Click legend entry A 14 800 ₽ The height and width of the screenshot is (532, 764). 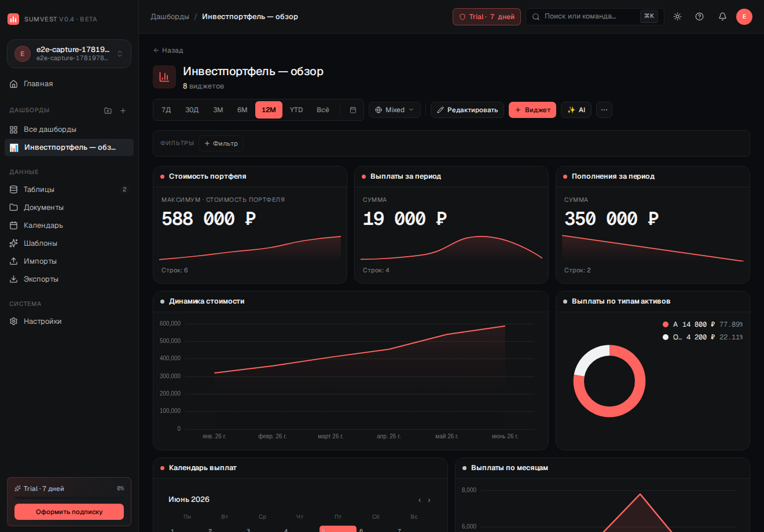(x=703, y=324)
